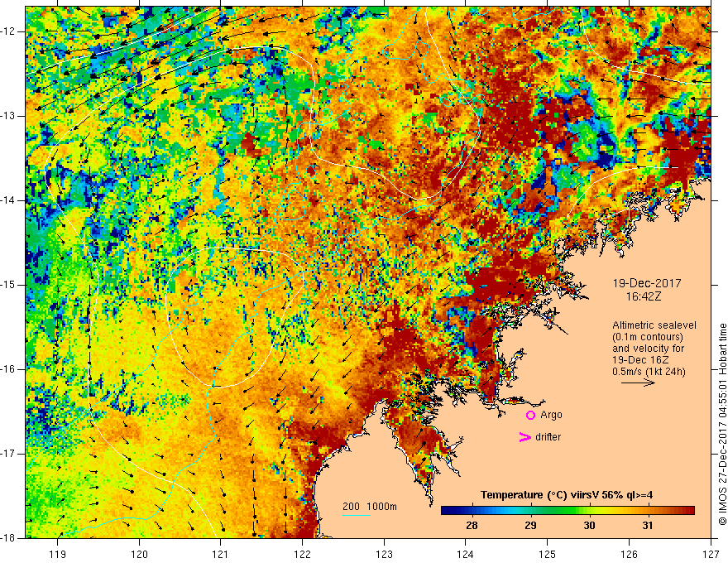Click the '200 1000m' depth label
This screenshot has height=563, width=728.
pyautogui.click(x=370, y=507)
